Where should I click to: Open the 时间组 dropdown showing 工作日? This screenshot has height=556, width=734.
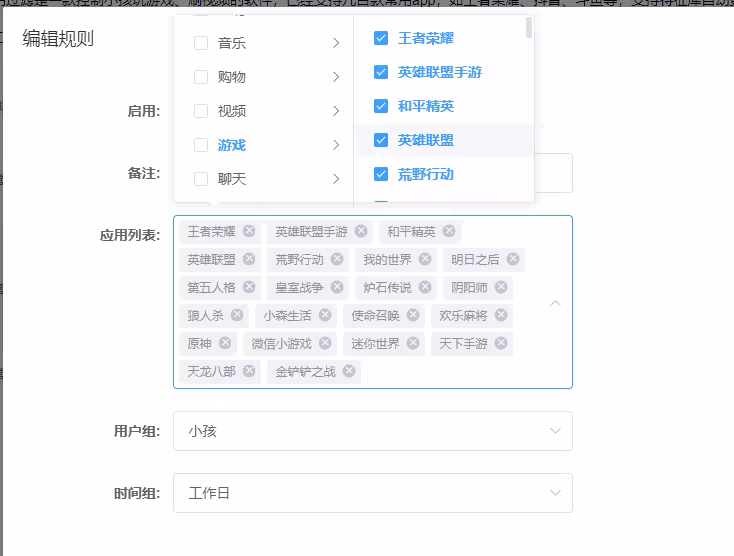373,493
